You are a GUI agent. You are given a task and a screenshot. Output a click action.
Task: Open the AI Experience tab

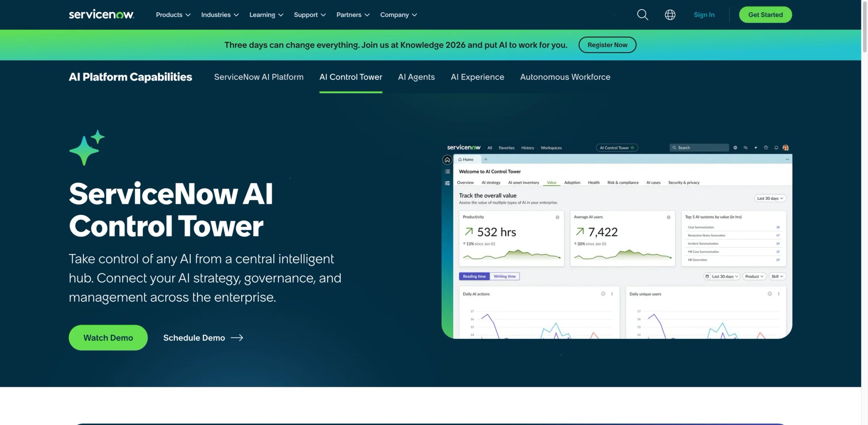pyautogui.click(x=477, y=77)
